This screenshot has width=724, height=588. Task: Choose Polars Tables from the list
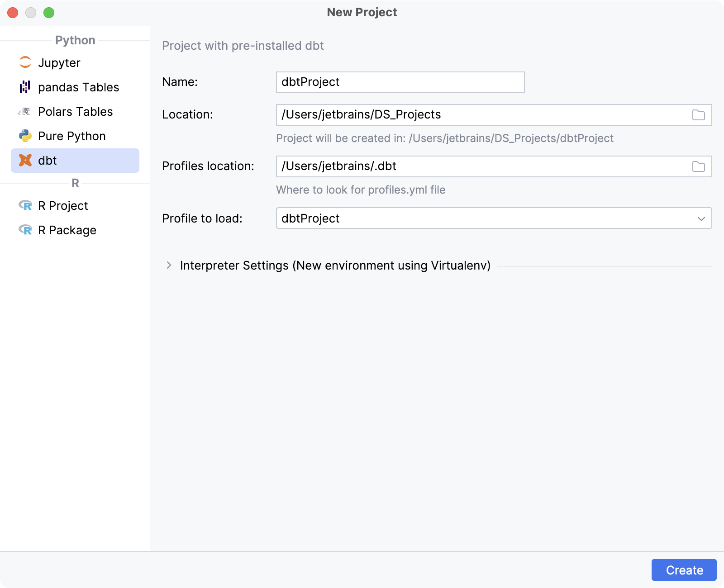tap(75, 111)
